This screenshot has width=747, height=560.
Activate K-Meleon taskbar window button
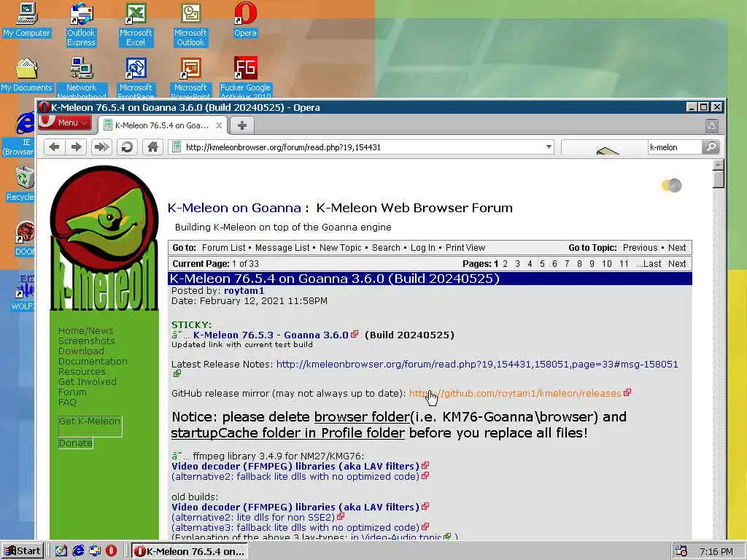(189, 551)
